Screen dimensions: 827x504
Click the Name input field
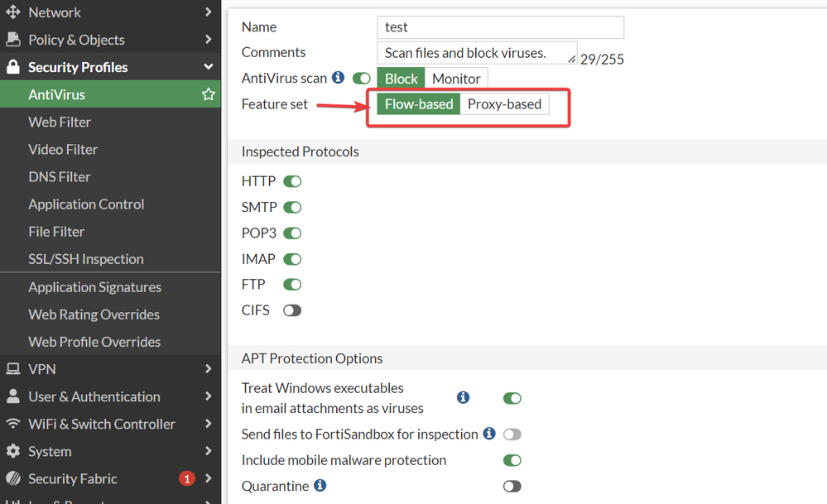[x=500, y=27]
